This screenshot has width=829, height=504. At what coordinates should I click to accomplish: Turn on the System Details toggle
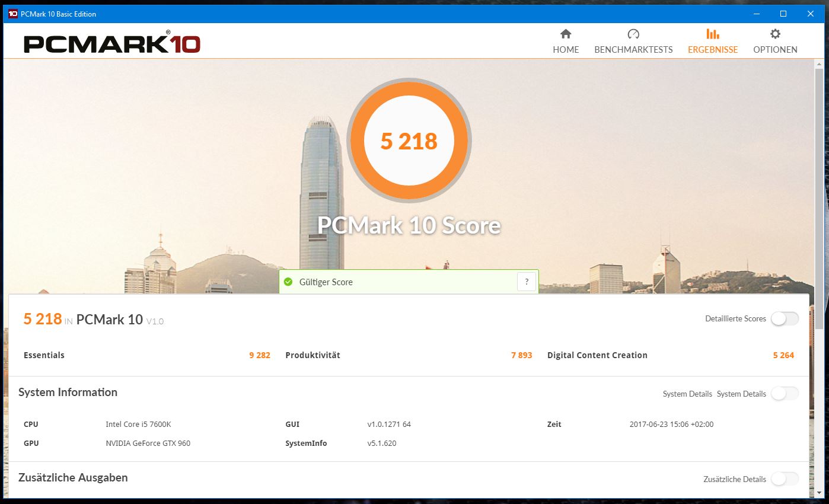[785, 393]
